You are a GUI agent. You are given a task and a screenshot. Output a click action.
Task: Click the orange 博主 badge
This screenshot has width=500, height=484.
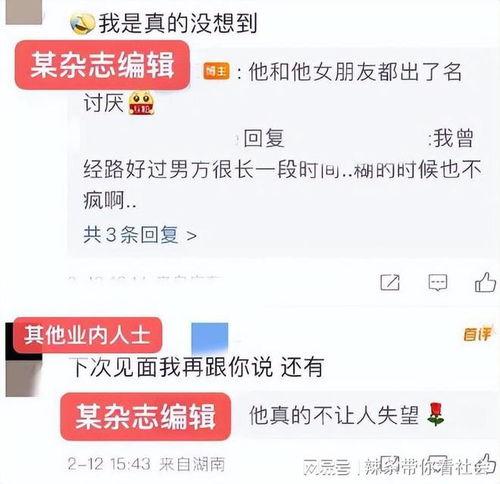(x=217, y=71)
